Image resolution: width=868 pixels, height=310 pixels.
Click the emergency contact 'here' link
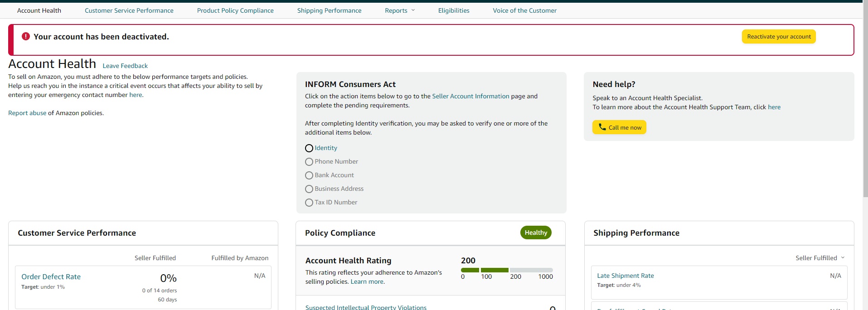(x=136, y=95)
